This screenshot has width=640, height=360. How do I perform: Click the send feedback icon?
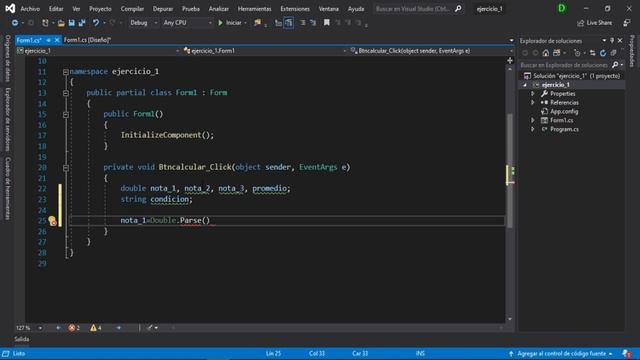627,23
